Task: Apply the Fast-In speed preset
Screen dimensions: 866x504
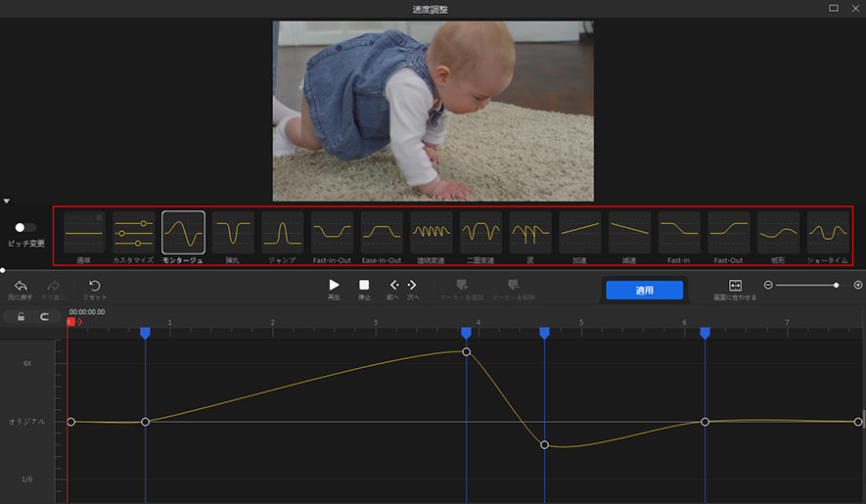Action: (679, 233)
